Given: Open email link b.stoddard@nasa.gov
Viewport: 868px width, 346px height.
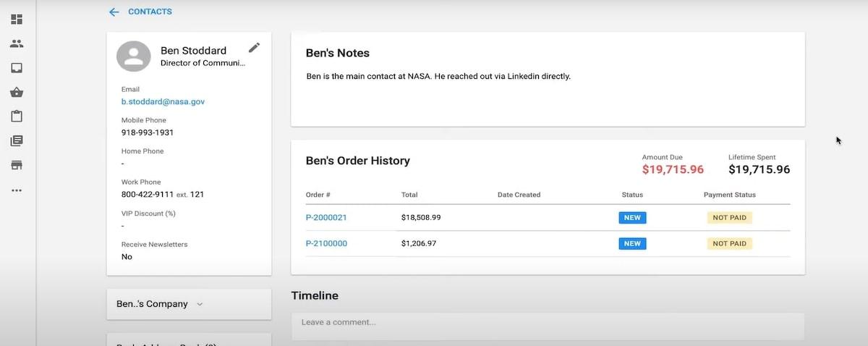Looking at the screenshot, I should coord(163,102).
